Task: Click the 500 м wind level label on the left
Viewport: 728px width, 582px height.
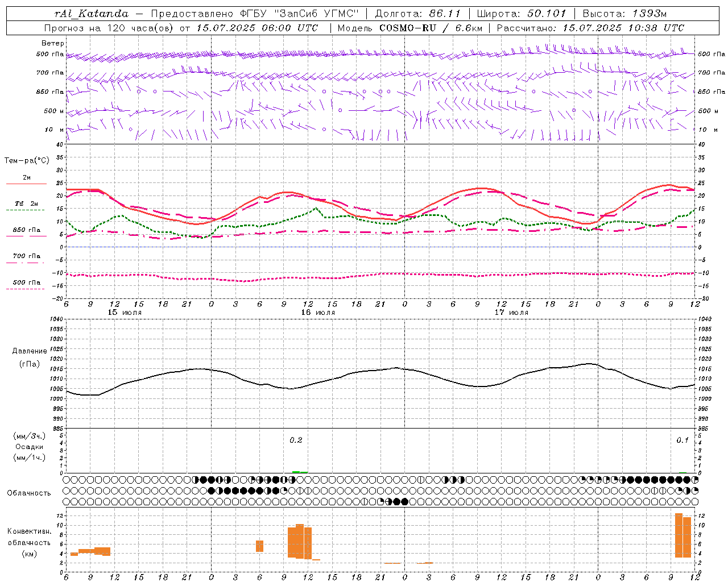Action: pos(54,111)
